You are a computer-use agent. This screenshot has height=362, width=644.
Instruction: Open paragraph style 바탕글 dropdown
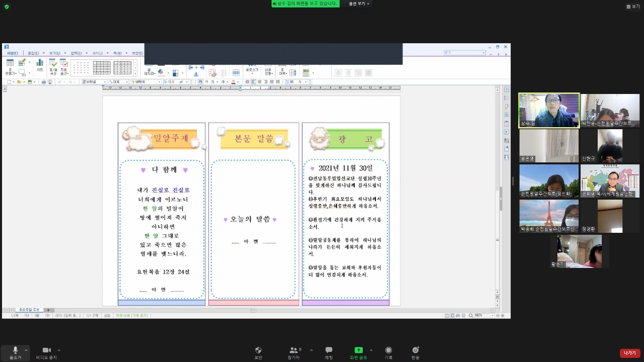(x=95, y=81)
